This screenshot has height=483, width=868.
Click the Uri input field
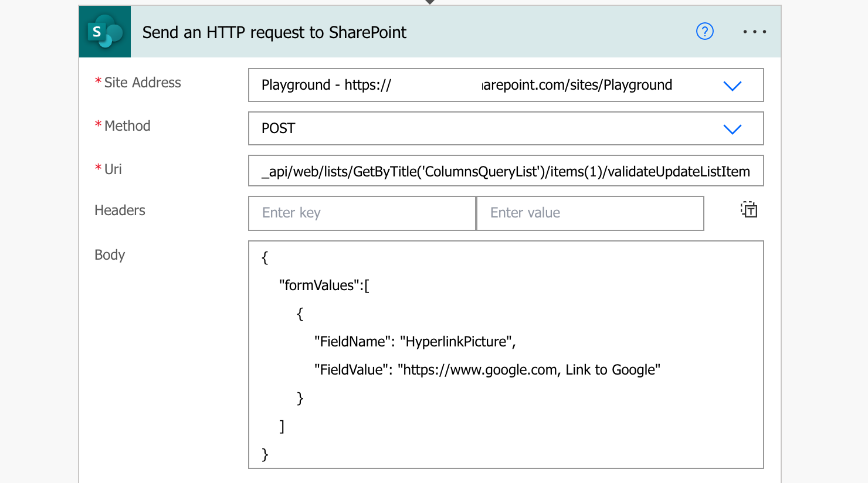tap(506, 171)
